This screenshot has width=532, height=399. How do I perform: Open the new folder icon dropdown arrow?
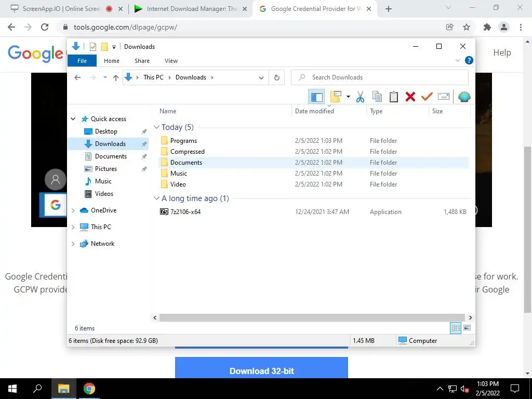click(348, 97)
